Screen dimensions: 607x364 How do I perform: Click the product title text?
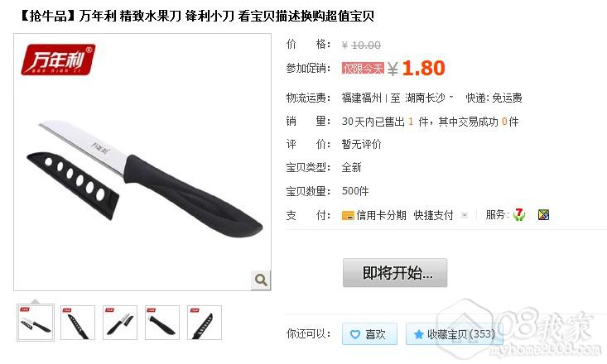[x=197, y=16]
